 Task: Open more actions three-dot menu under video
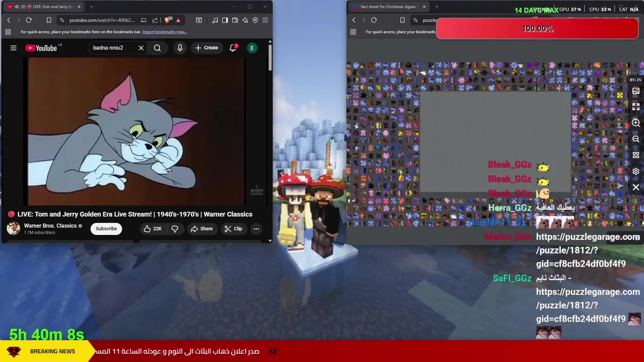click(x=256, y=229)
